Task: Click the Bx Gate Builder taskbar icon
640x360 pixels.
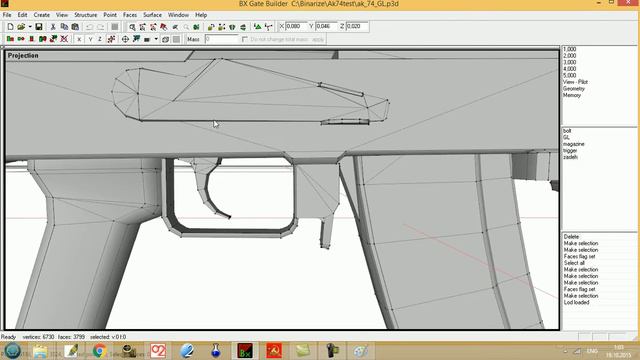Action: point(245,351)
